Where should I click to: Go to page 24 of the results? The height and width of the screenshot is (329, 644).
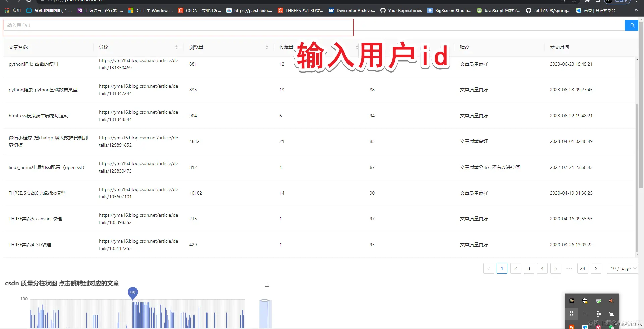tap(582, 268)
